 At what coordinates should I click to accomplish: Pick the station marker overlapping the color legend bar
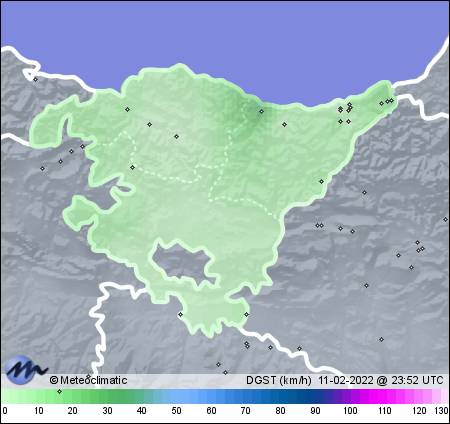(x=60, y=391)
